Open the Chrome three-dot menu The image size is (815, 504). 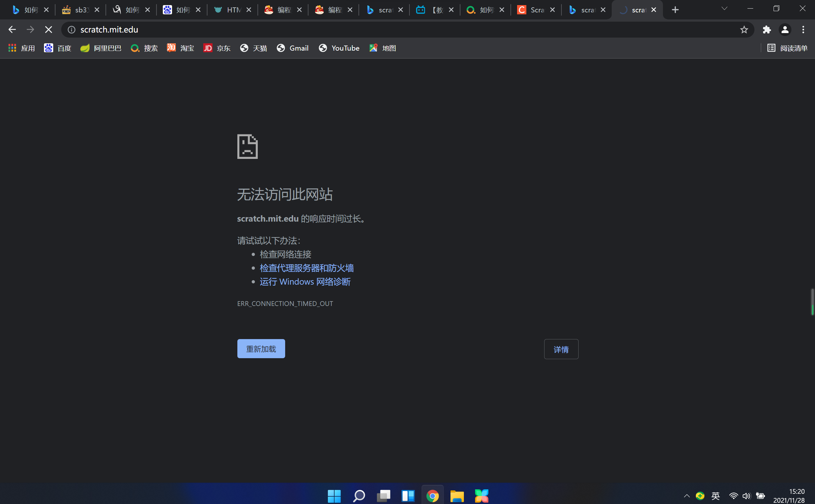pyautogui.click(x=803, y=30)
